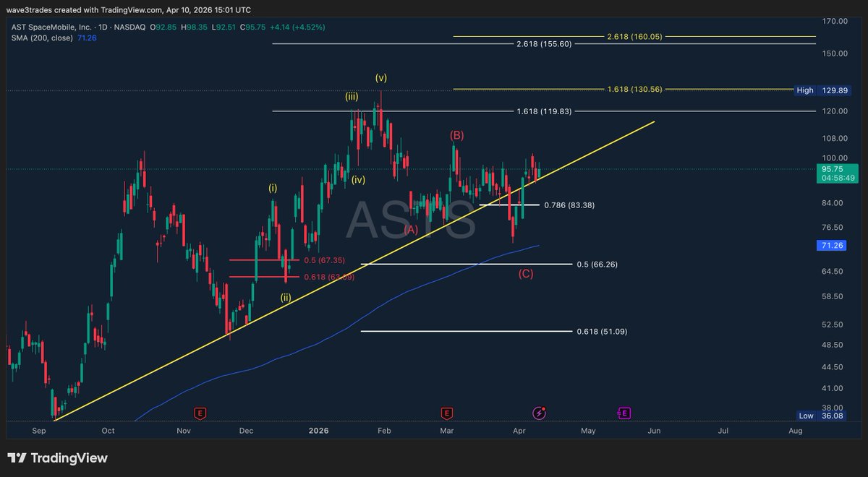Click the wave3trades attribution text
Image resolution: width=868 pixels, height=477 pixels.
tap(129, 10)
